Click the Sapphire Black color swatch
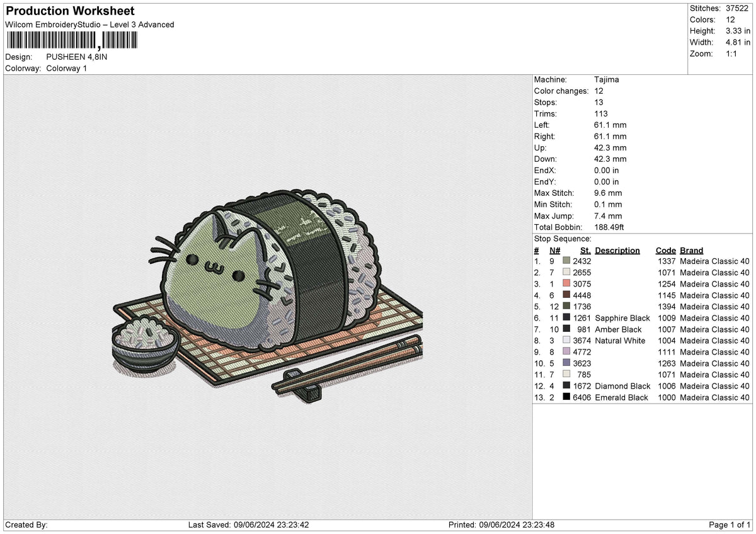Image resolution: width=756 pixels, height=534 pixels. coord(566,318)
